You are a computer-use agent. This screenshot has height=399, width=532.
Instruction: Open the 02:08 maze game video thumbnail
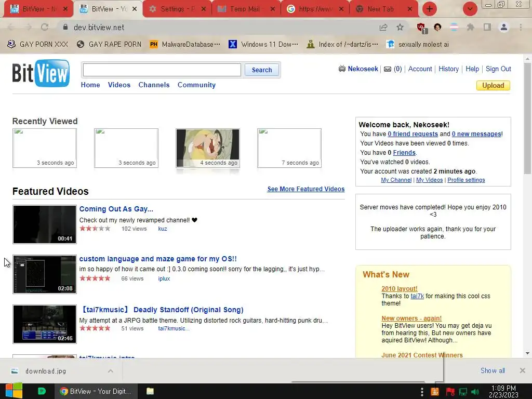pos(45,274)
